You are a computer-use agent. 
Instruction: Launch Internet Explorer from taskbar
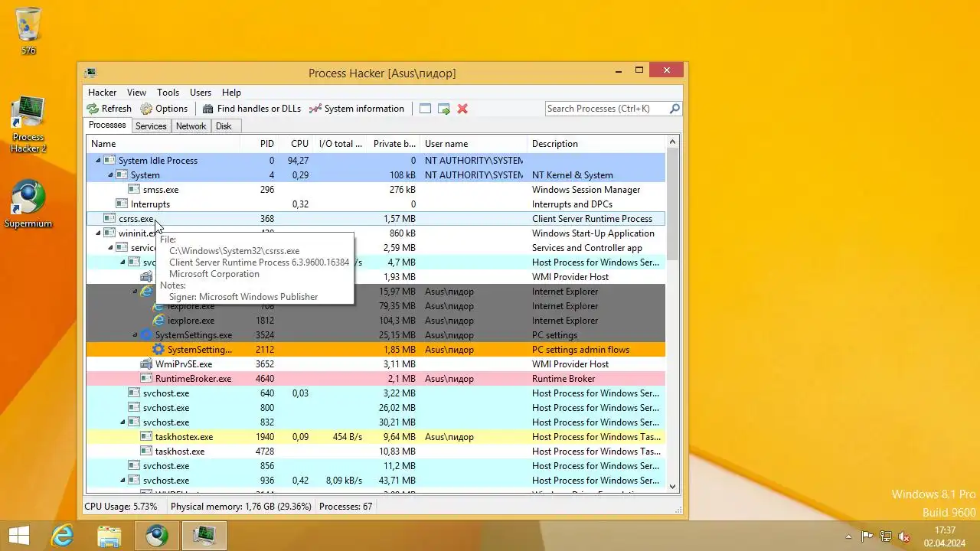pos(62,536)
